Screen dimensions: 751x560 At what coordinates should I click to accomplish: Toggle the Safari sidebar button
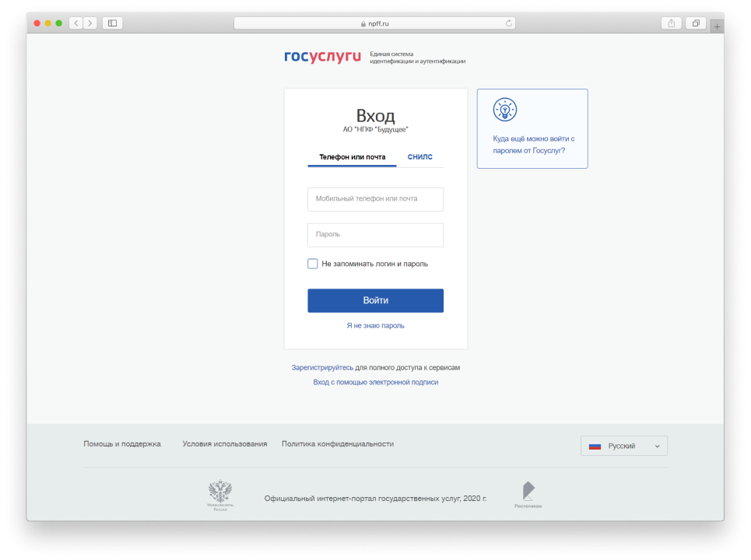(x=113, y=23)
